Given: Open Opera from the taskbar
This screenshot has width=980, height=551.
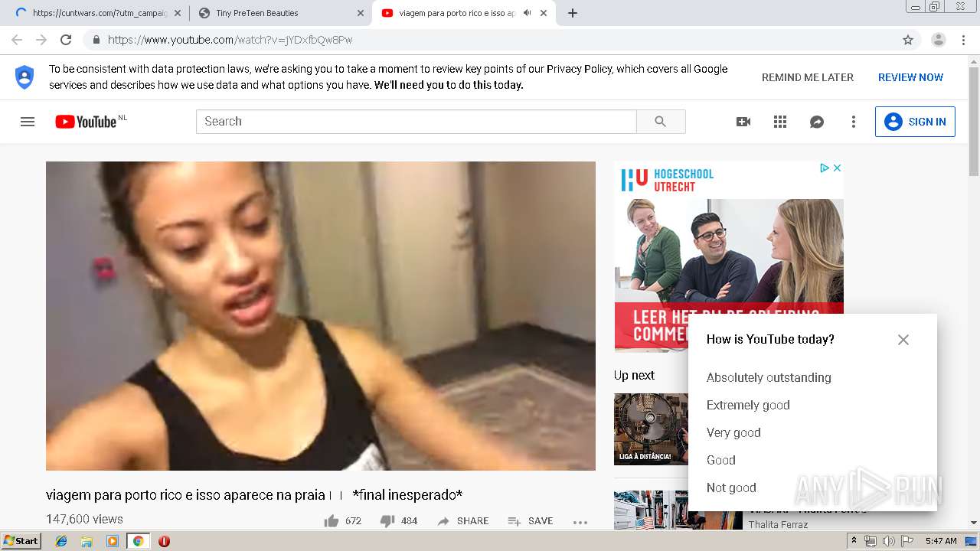Looking at the screenshot, I should (164, 541).
